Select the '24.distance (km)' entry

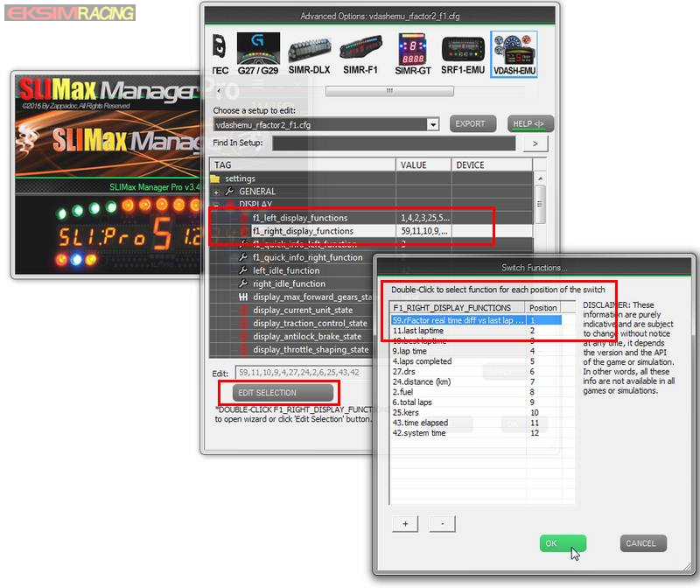click(x=476, y=381)
